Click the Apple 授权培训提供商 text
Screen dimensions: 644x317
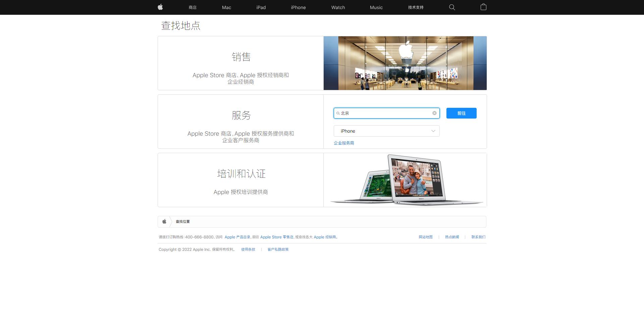[240, 192]
